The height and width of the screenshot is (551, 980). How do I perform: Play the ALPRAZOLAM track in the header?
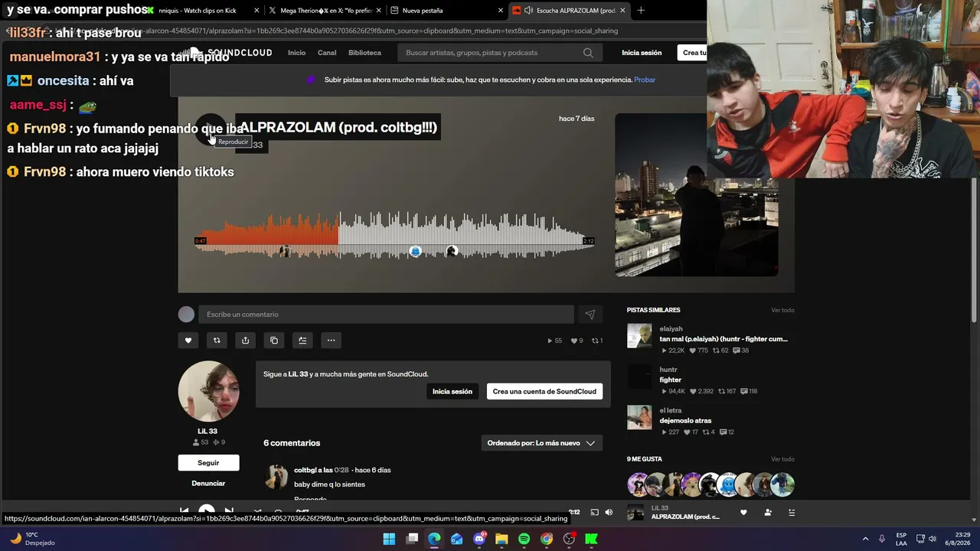click(211, 129)
